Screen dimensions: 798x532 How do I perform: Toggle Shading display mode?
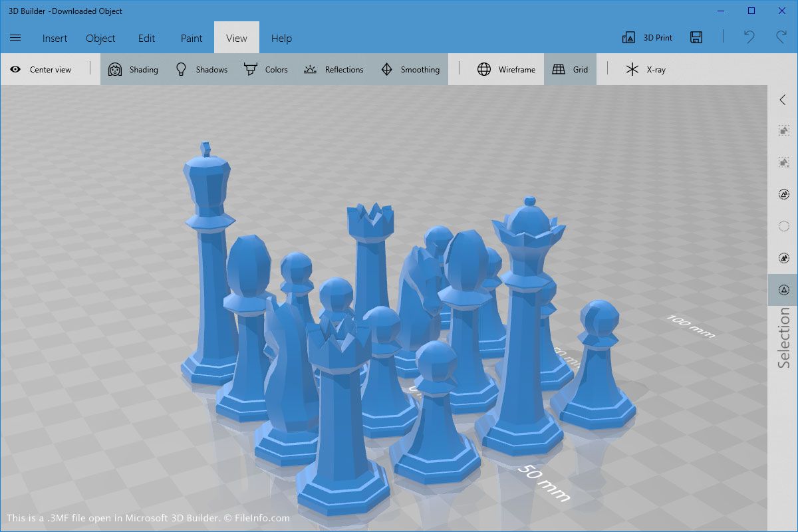click(133, 69)
